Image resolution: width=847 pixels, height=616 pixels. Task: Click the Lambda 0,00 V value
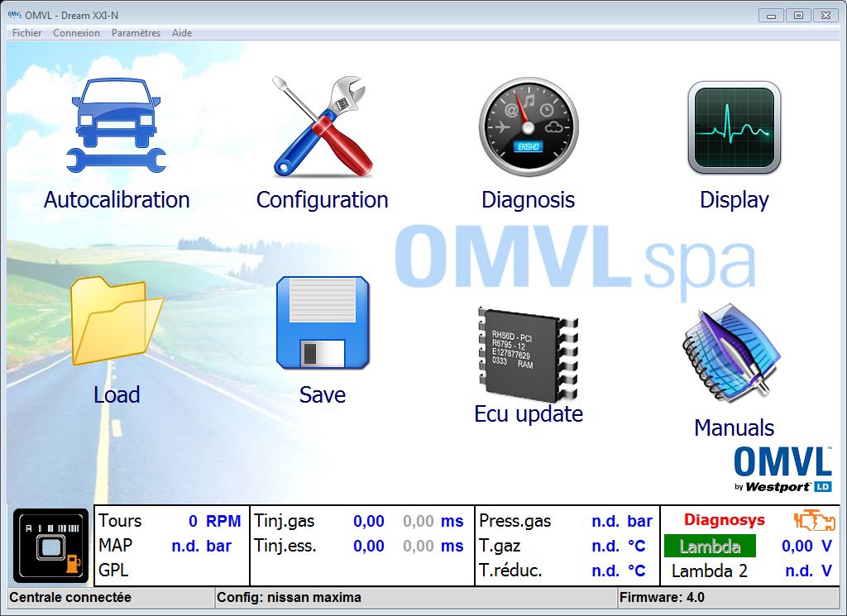click(806, 546)
